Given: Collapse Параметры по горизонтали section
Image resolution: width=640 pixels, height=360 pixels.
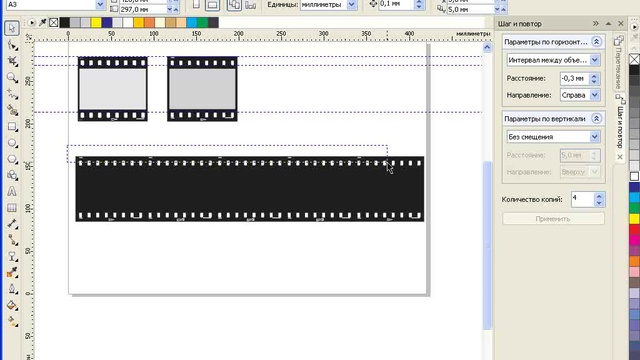Looking at the screenshot, I should tap(596, 42).
